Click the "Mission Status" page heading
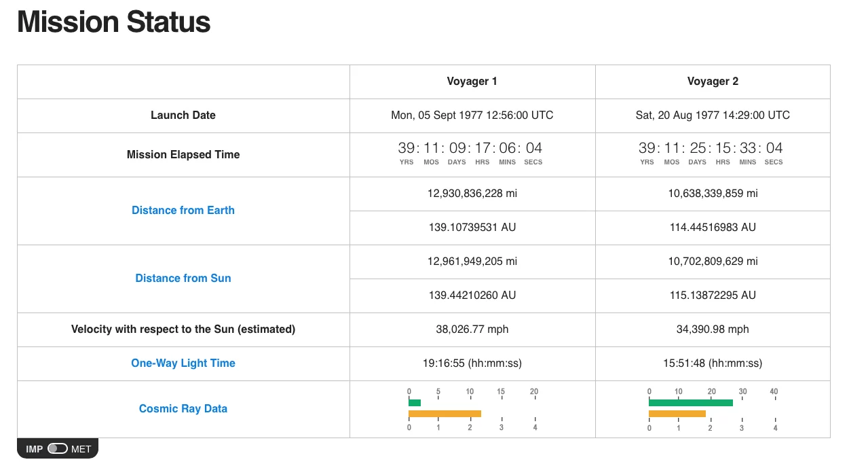This screenshot has width=868, height=464. click(x=114, y=22)
